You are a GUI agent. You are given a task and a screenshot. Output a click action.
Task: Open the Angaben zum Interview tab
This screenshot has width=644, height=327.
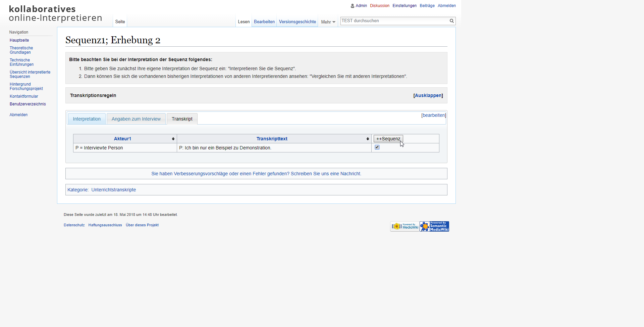(x=136, y=119)
